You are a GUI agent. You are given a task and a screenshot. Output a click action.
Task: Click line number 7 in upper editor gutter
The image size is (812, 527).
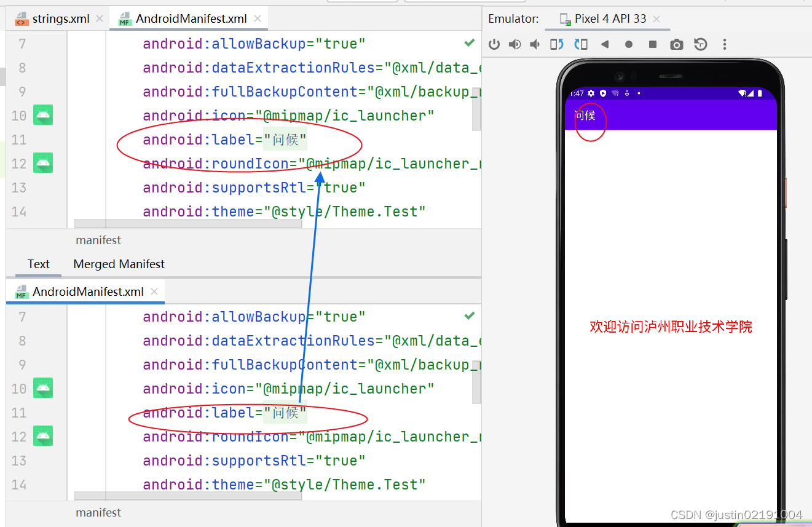pyautogui.click(x=22, y=44)
